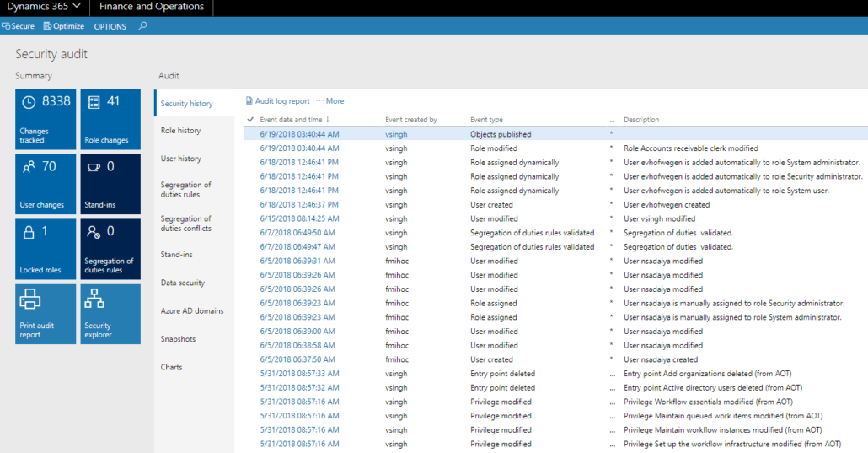Open the Stand-ins summary tile

tap(110, 184)
